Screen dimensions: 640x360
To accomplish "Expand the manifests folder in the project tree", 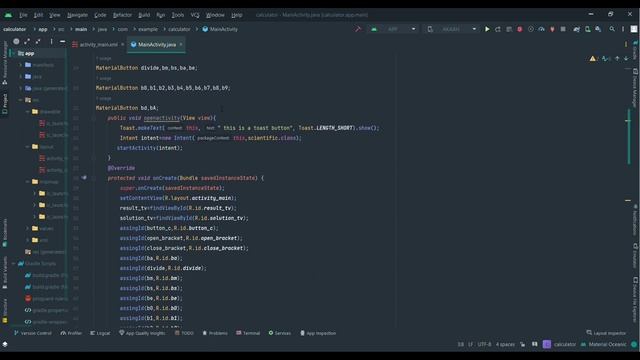I will 21,65.
